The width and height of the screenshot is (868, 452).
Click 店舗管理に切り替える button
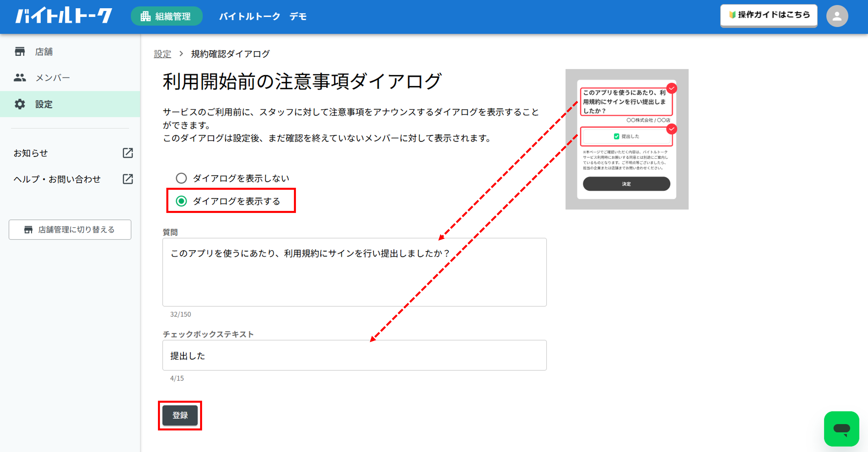(x=70, y=230)
